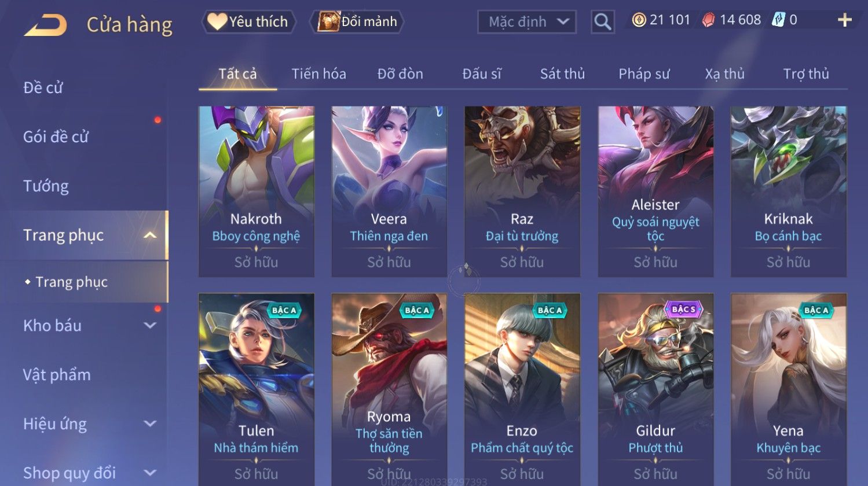
Task: Open Veera Thiên nga đen skin card
Action: coord(389,192)
